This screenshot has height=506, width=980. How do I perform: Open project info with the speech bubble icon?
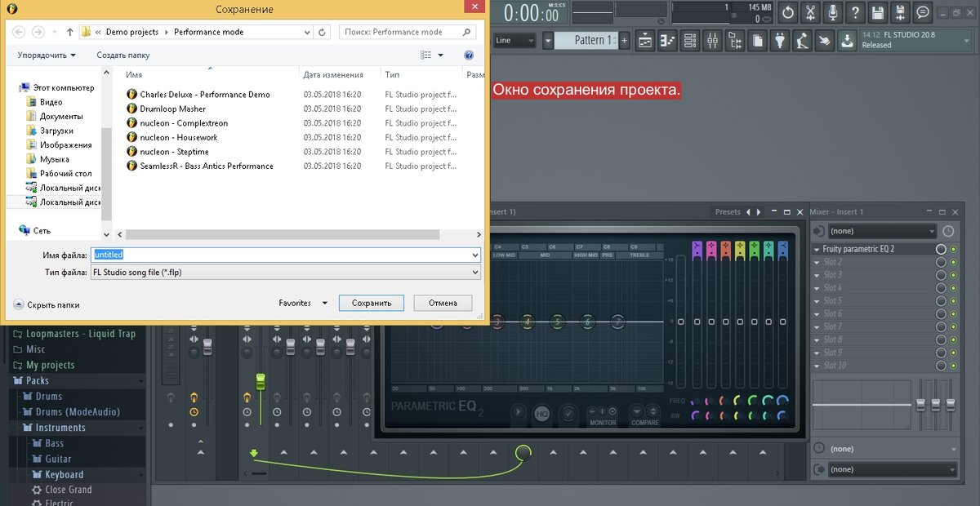pos(923,12)
